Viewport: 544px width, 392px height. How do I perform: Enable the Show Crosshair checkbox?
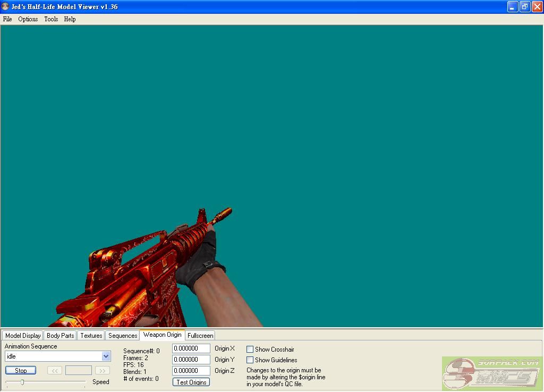(x=250, y=350)
